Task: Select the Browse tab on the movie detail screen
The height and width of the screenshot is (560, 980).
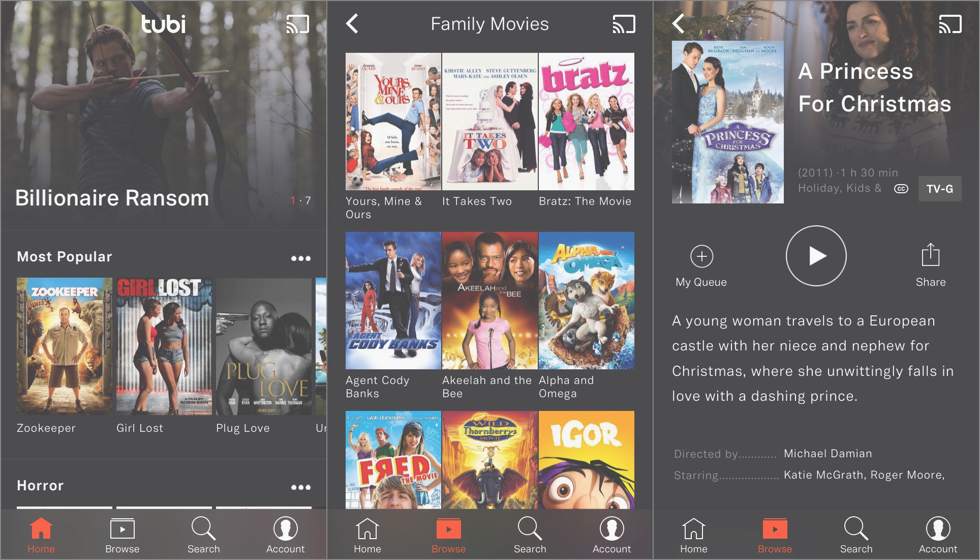Action: click(775, 536)
